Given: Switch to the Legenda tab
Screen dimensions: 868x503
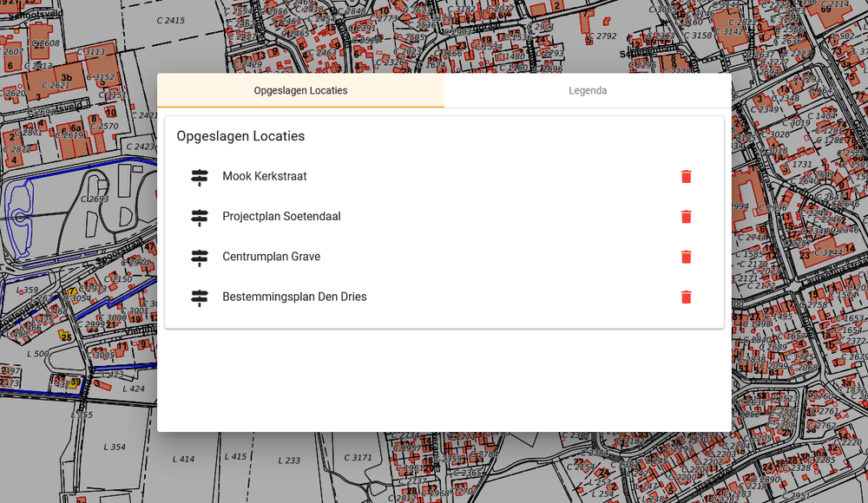Looking at the screenshot, I should click(588, 91).
